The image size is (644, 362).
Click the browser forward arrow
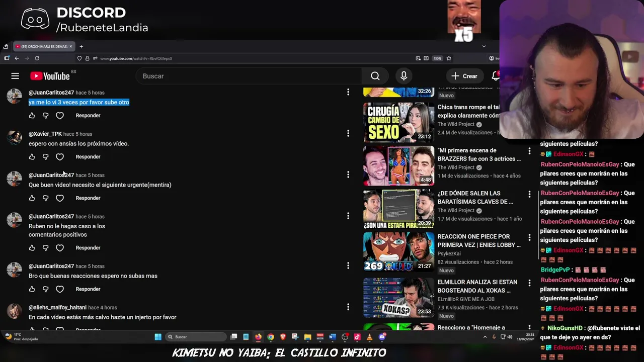27,58
